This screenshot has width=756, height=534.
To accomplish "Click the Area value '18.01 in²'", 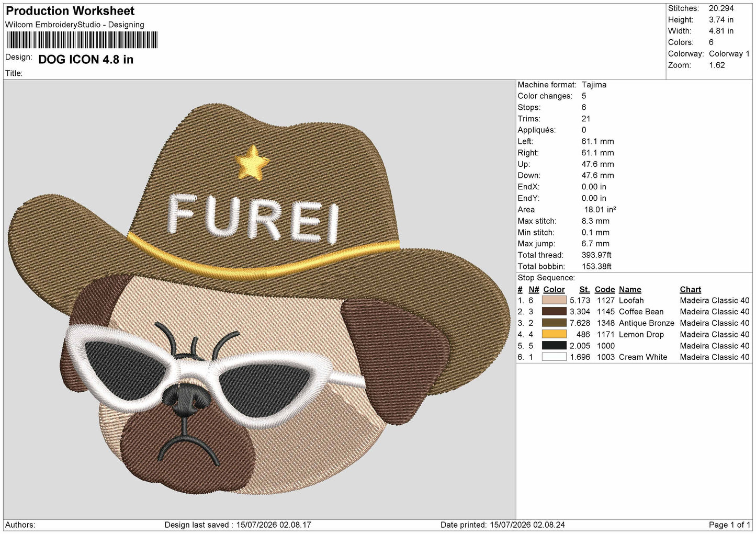I will (600, 210).
